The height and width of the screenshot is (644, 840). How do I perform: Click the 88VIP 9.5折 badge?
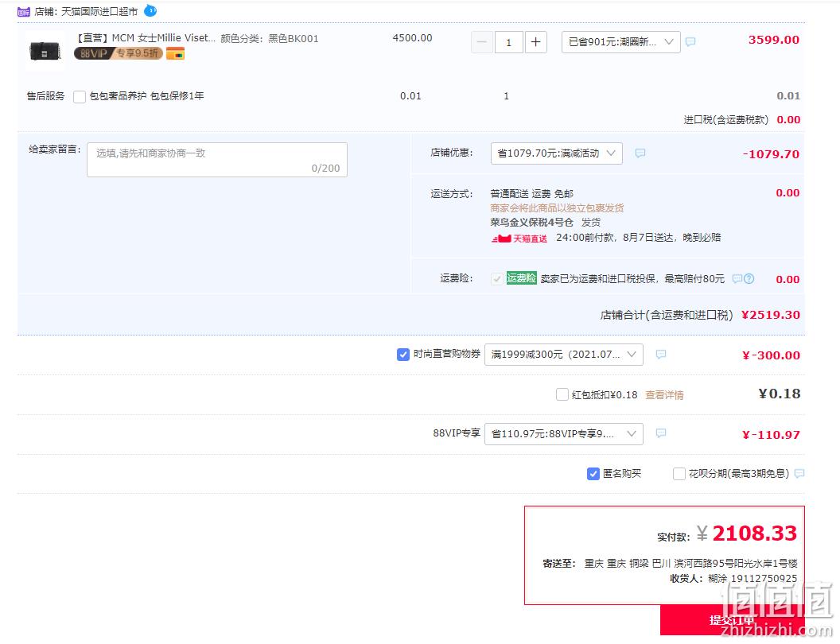coord(119,53)
